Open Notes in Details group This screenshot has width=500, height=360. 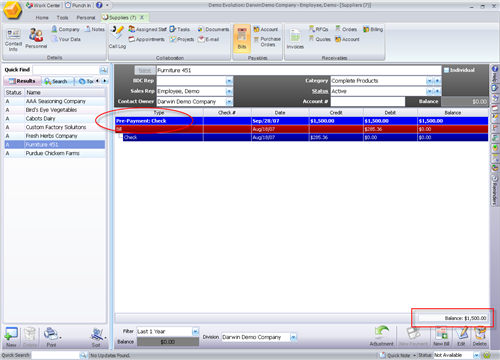tap(95, 29)
